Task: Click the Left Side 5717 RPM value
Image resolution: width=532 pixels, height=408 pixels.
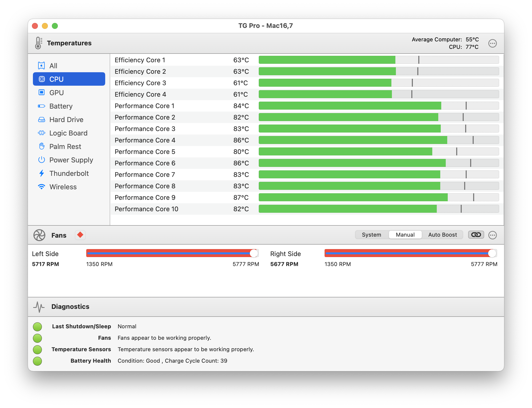Action: (x=45, y=264)
